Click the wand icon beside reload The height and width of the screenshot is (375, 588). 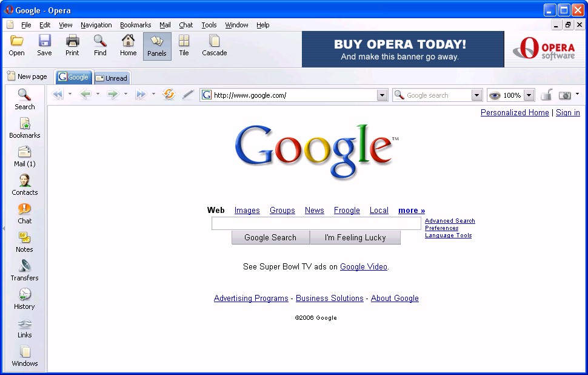click(188, 95)
